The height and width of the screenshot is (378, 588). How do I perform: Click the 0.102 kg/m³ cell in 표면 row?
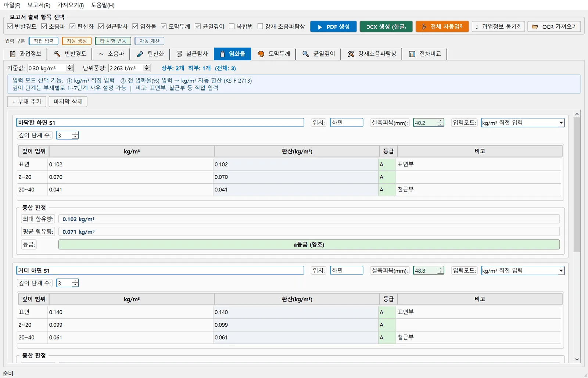131,165
